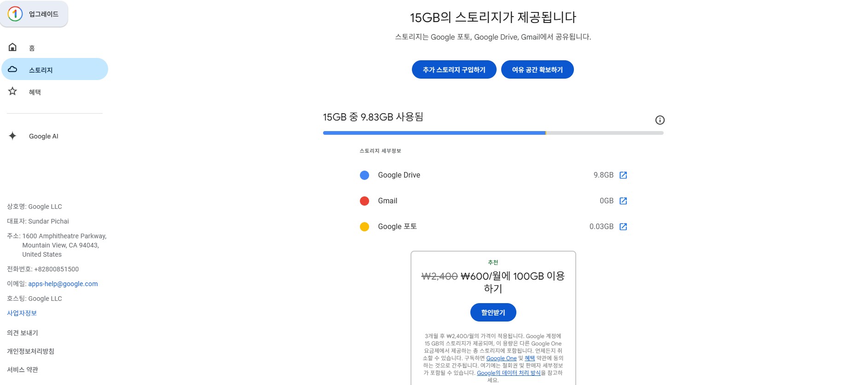Image resolution: width=868 pixels, height=385 pixels.
Task: Click the storage usage progress bar
Action: pos(493,133)
